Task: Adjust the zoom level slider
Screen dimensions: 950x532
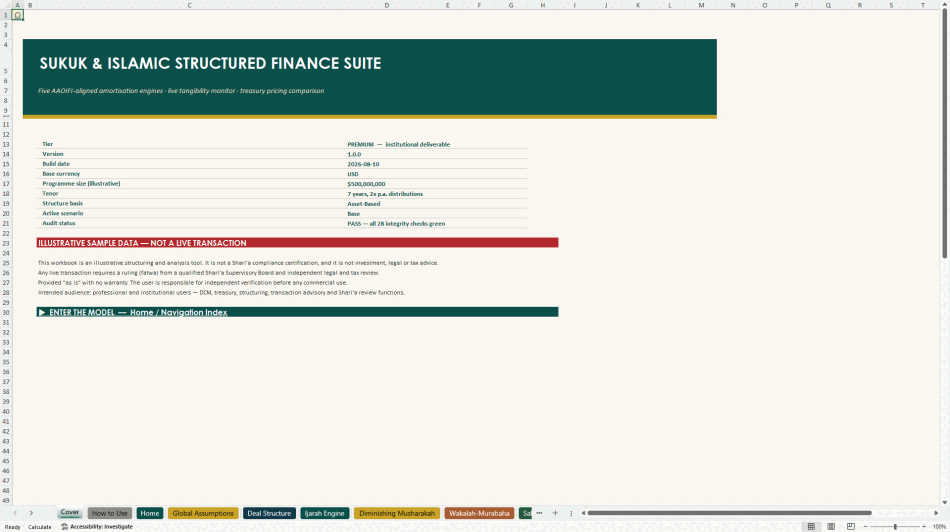Action: tap(895, 527)
